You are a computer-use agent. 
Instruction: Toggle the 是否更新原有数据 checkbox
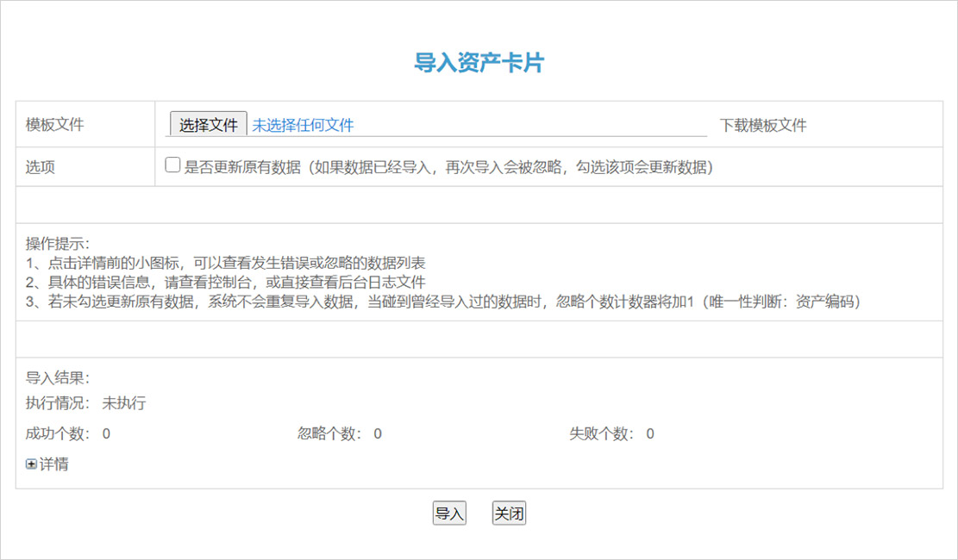tap(172, 165)
